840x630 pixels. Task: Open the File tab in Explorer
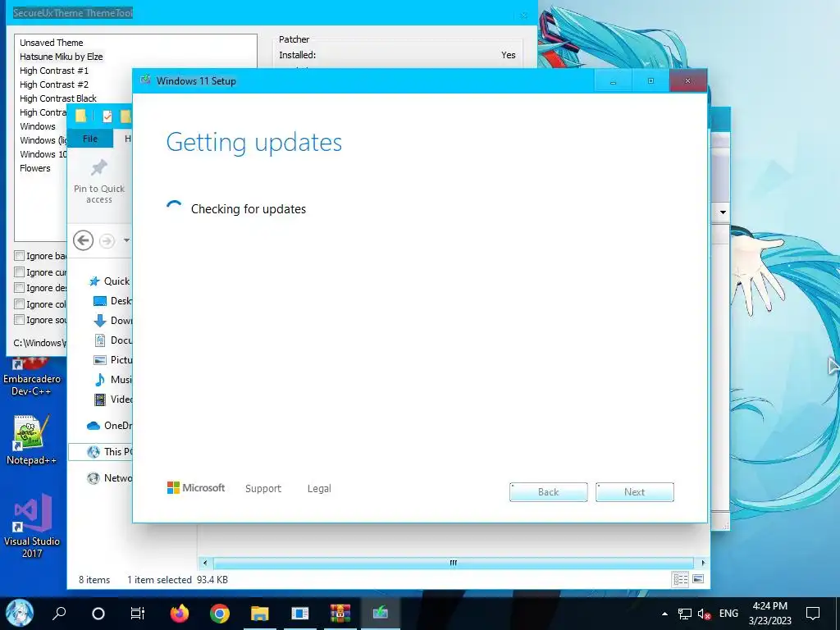point(90,139)
